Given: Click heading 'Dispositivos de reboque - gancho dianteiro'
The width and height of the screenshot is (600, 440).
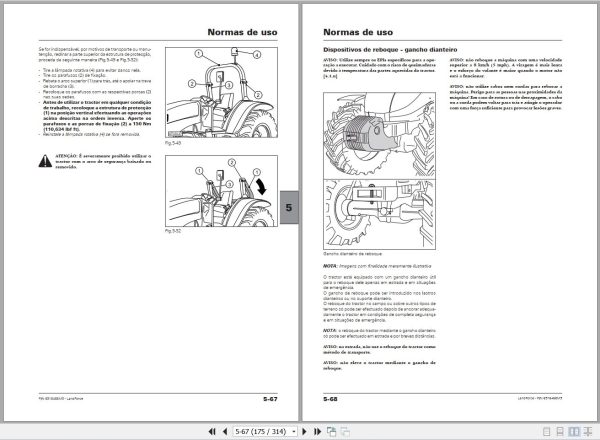Looking at the screenshot, I should point(390,50).
